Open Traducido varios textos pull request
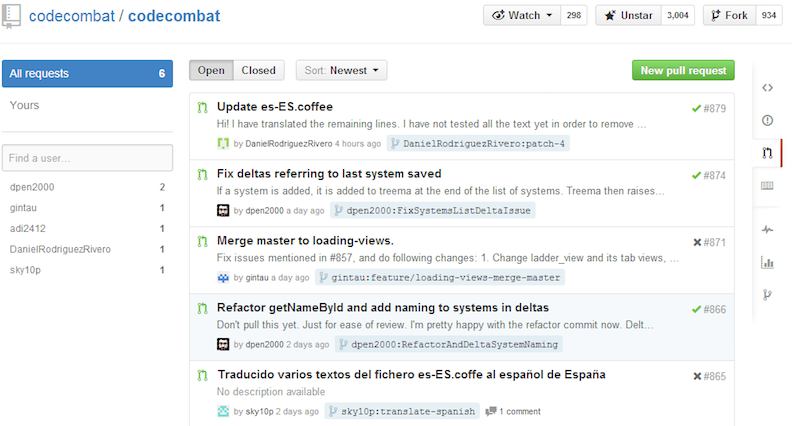792x426 pixels. (x=411, y=374)
